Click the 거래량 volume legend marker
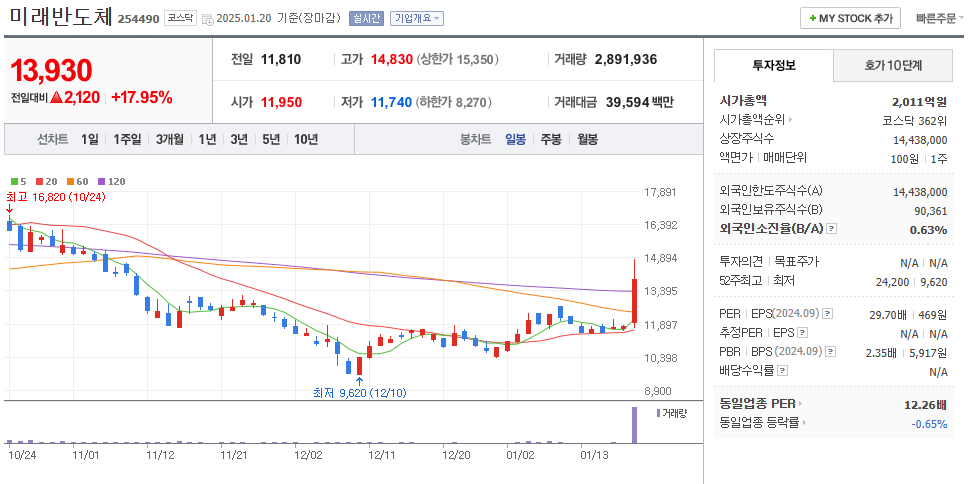 [x=659, y=412]
